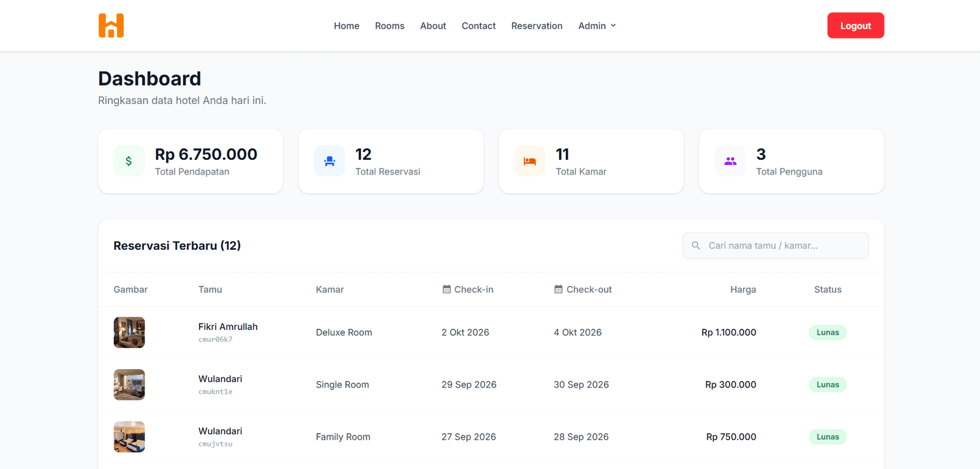Click the Tamu column header

point(210,290)
